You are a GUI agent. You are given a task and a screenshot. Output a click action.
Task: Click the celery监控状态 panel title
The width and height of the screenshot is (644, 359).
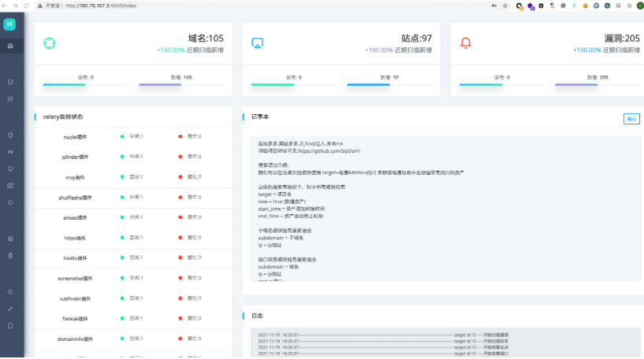[63, 117]
